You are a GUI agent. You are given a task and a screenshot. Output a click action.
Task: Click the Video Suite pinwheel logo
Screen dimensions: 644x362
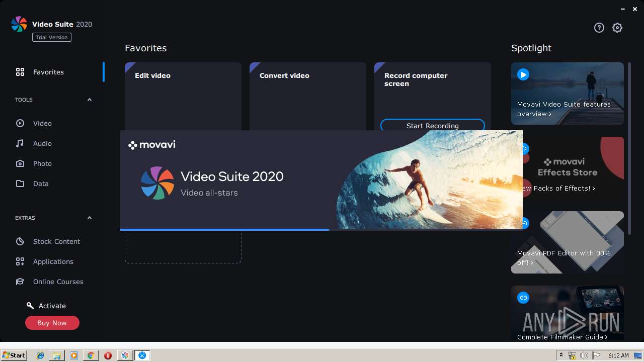(x=19, y=24)
